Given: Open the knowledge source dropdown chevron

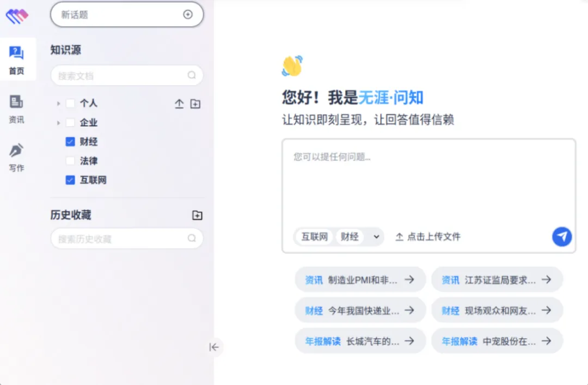Looking at the screenshot, I should click(376, 237).
